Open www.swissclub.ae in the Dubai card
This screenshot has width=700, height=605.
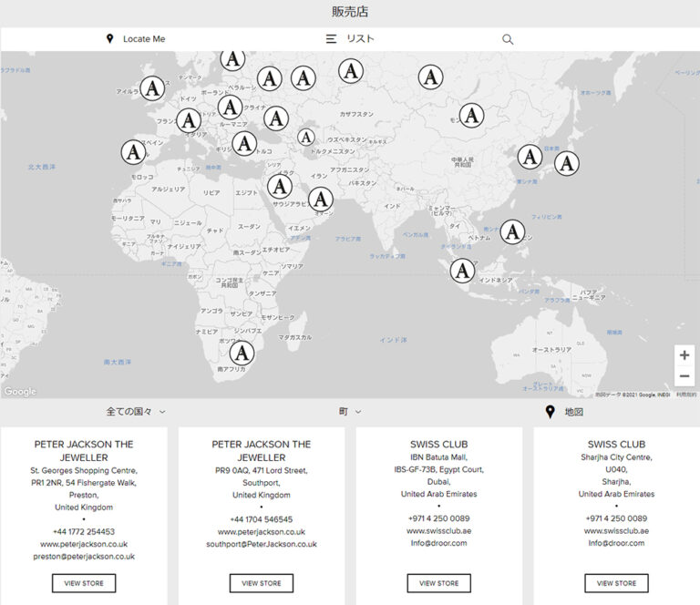(x=438, y=531)
